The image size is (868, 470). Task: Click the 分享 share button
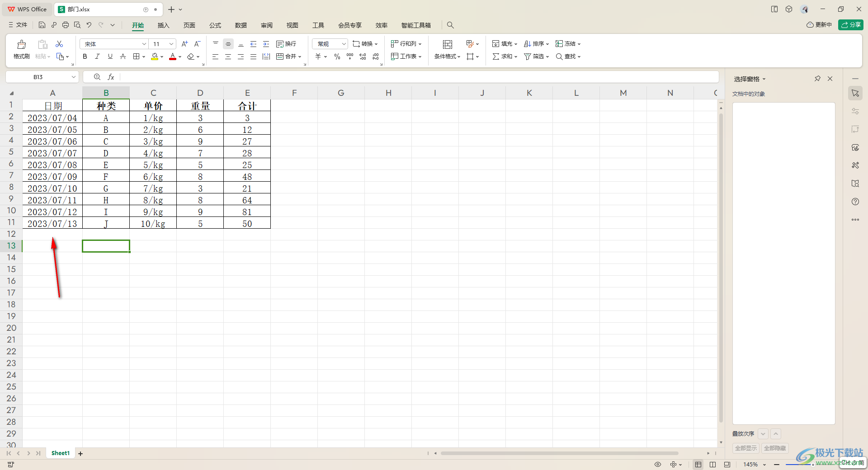click(851, 25)
